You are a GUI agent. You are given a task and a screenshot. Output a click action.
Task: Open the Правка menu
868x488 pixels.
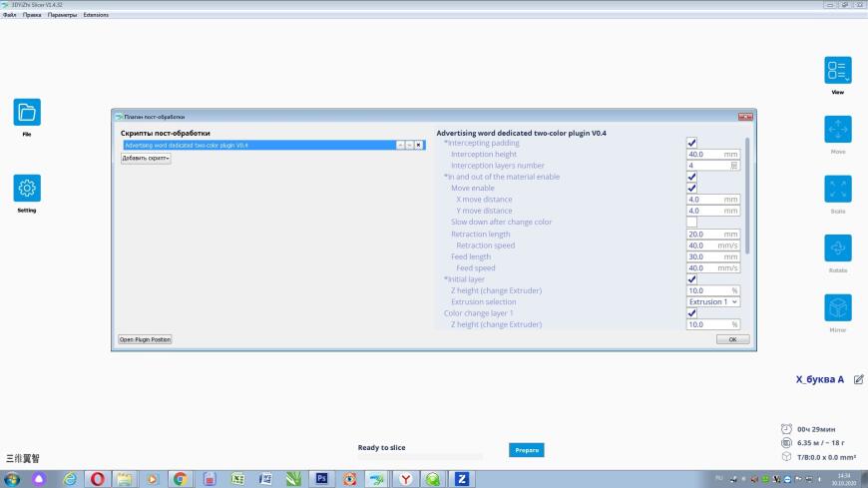(32, 15)
